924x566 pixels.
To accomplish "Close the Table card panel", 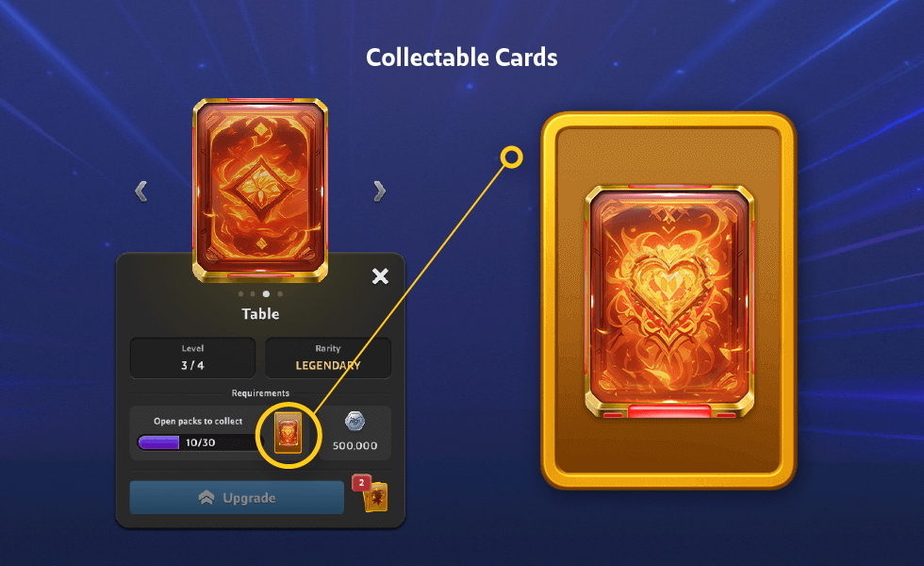I will [x=380, y=275].
